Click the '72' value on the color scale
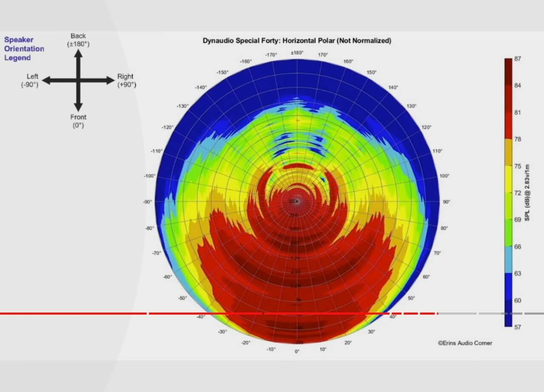 point(517,193)
